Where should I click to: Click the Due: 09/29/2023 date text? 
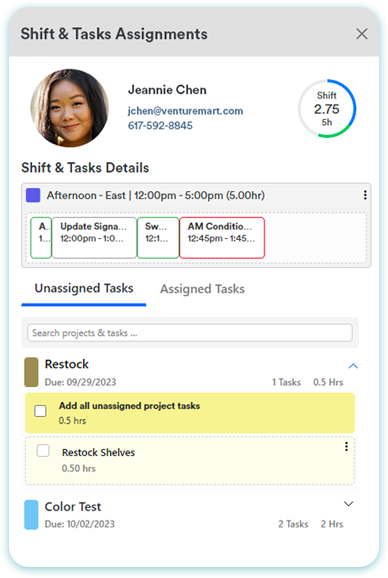coord(80,382)
